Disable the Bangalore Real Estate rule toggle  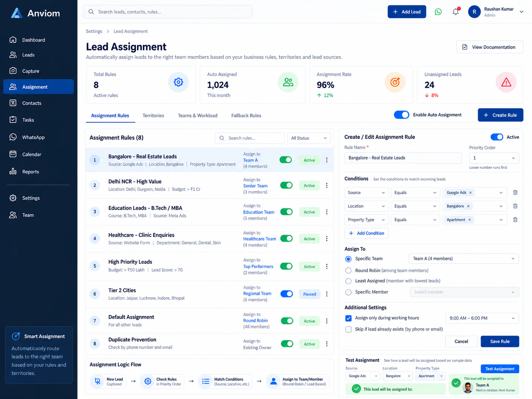click(x=286, y=160)
